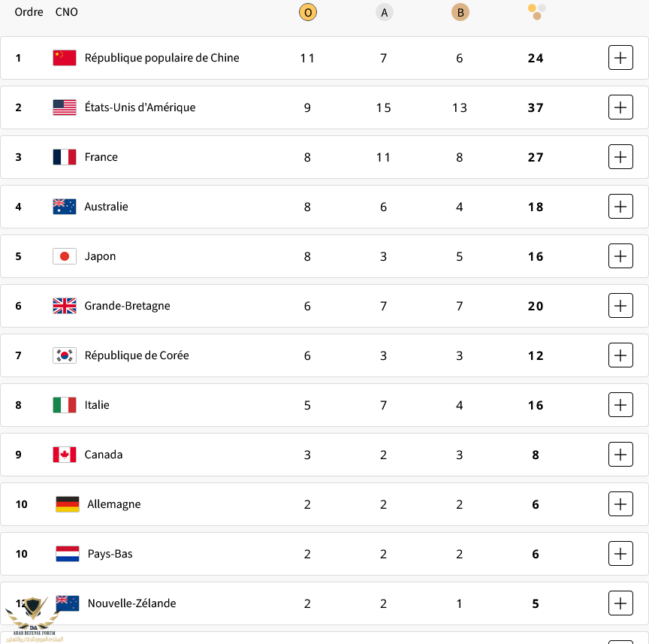Expand Japon medal breakdown
The width and height of the screenshot is (649, 644).
point(620,256)
